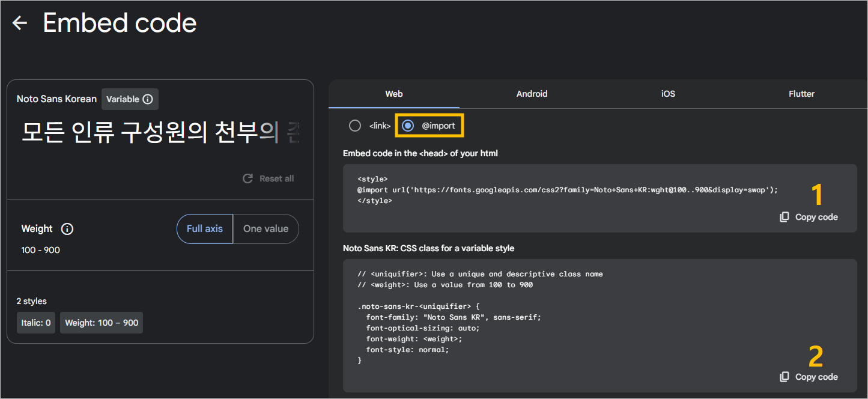This screenshot has width=868, height=399.
Task: Click copy icon for the @import code
Action: [784, 217]
